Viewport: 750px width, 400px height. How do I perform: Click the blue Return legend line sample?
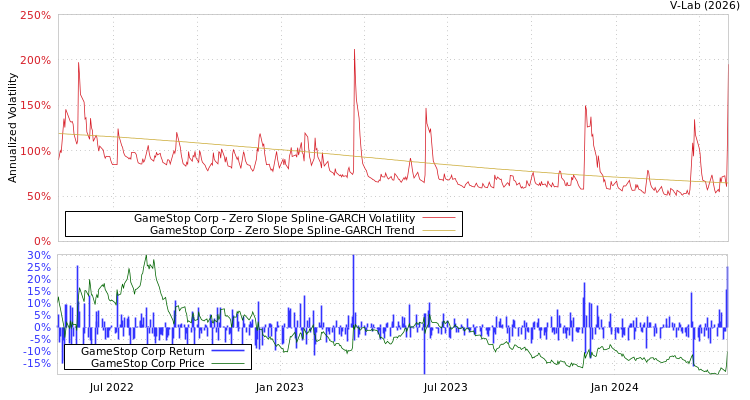228,351
